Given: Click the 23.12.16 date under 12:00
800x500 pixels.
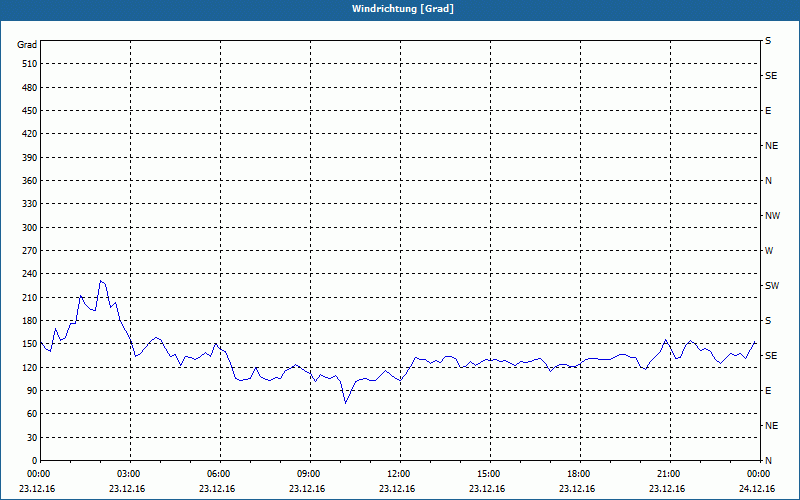Looking at the screenshot, I should tap(397, 489).
